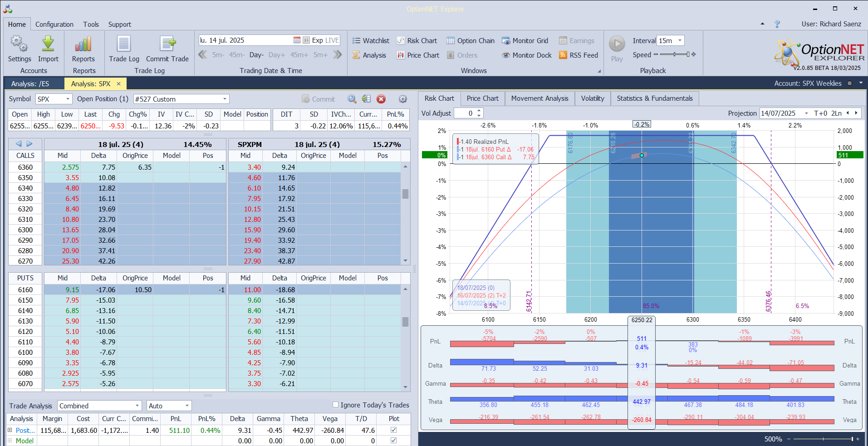The height and width of the screenshot is (446, 868).
Task: Expand the Model row in Trade Analysis
Action: [10, 441]
